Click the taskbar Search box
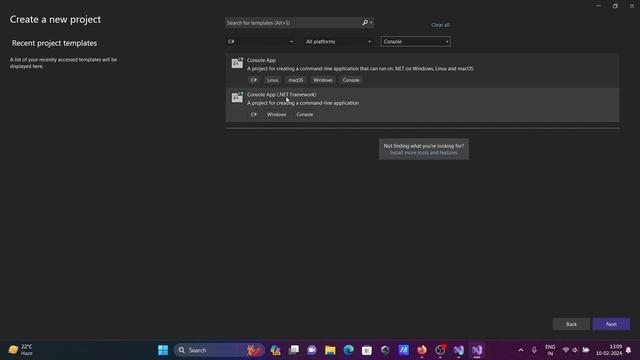This screenshot has height=360, width=640. coord(219,350)
